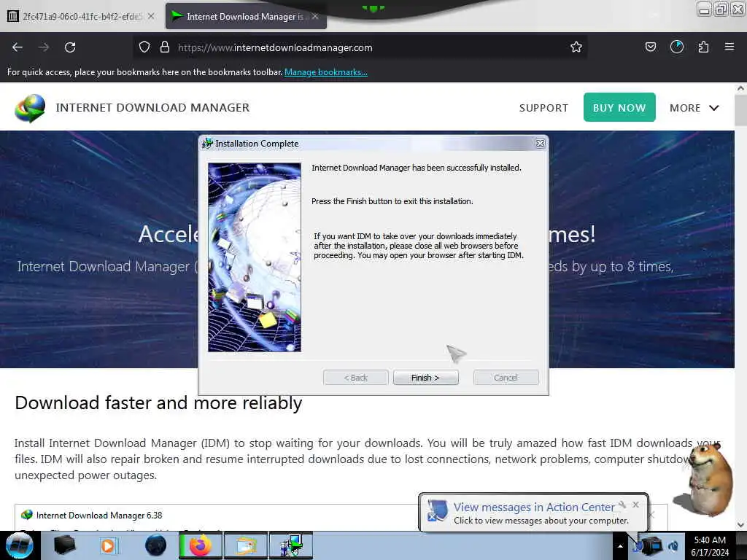Select the IDM installer taskbar icon
Screen dimensions: 747x560
click(x=291, y=545)
